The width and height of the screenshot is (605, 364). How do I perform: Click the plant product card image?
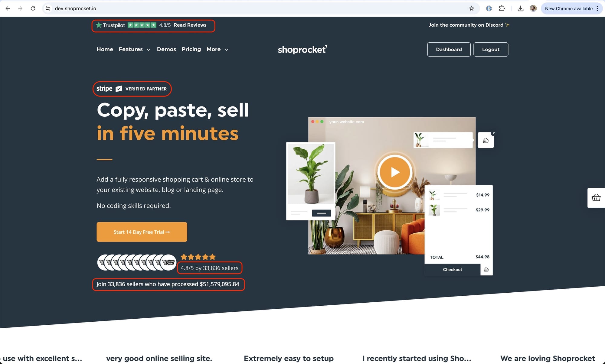click(x=311, y=174)
